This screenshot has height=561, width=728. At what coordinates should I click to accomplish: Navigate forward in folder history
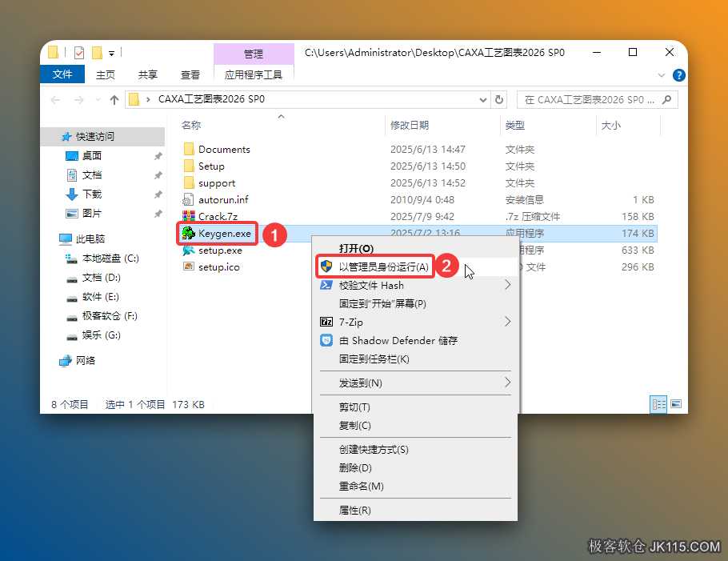[79, 99]
